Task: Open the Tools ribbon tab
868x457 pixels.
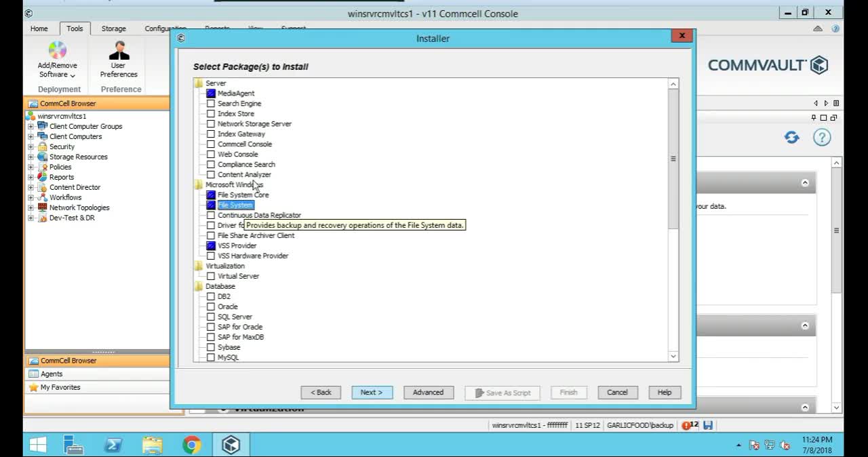Action: pos(75,28)
